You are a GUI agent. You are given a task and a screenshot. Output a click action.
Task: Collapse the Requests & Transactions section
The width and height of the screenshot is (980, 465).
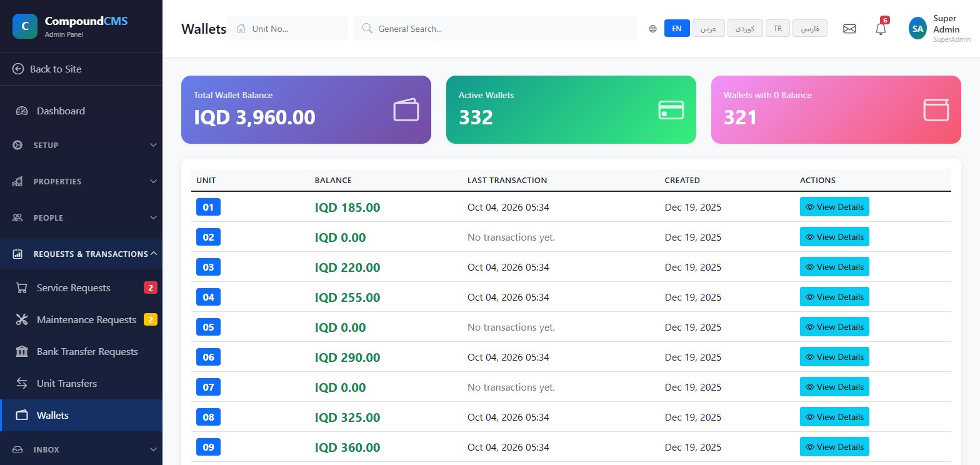(x=81, y=254)
